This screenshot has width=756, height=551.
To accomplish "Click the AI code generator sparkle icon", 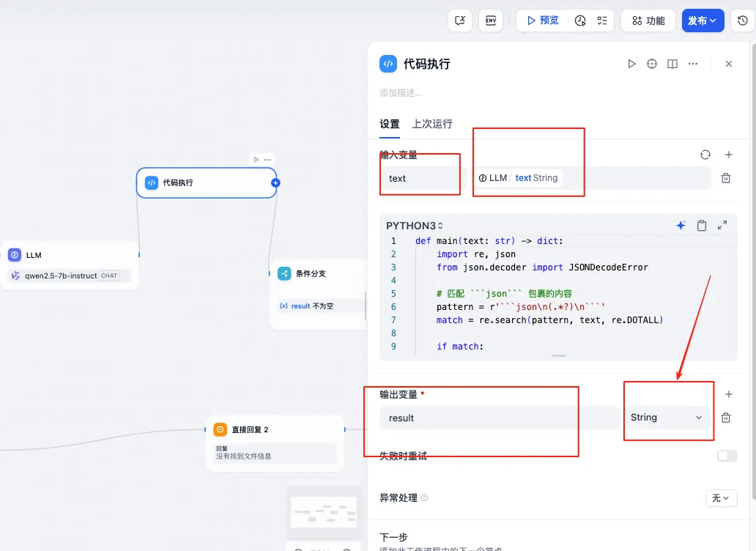I will coord(681,225).
